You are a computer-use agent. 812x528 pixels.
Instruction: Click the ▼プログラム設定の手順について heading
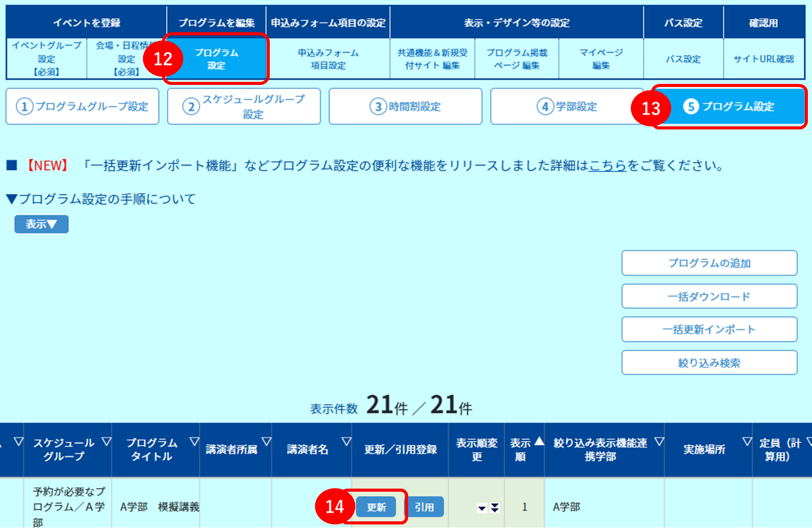101,199
